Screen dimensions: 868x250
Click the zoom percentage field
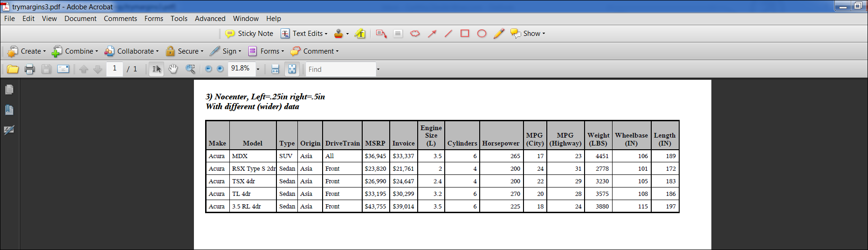241,69
